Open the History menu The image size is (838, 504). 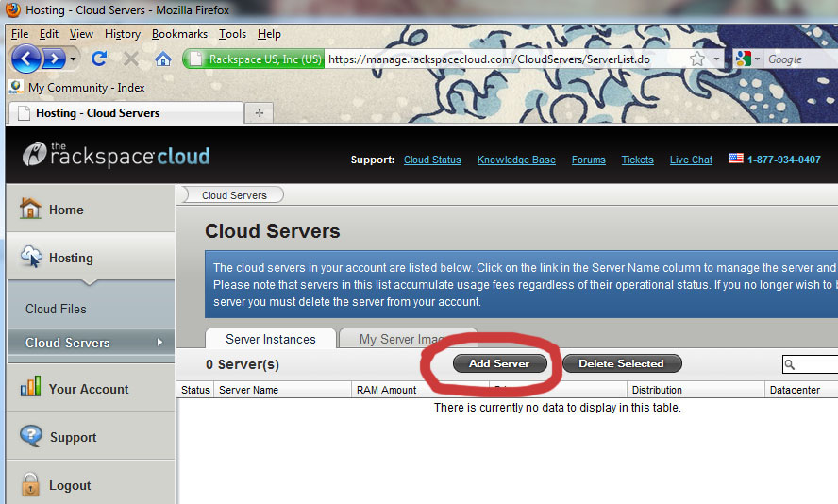123,34
